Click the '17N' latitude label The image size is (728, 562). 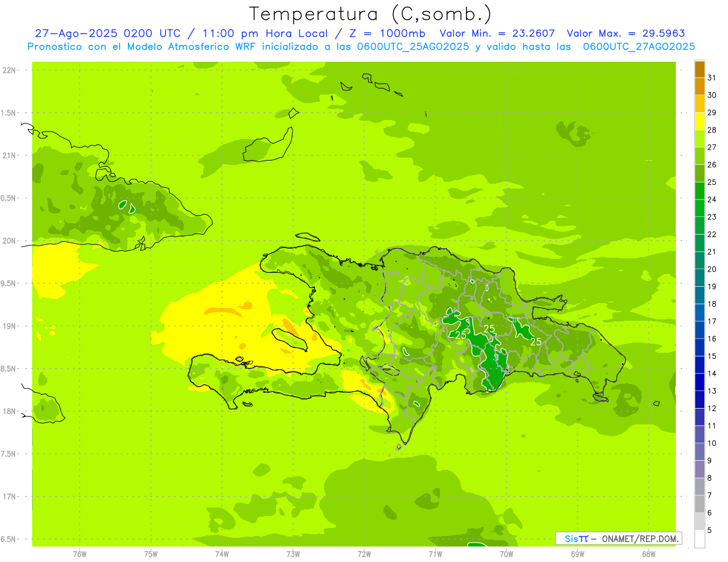[x=8, y=497]
